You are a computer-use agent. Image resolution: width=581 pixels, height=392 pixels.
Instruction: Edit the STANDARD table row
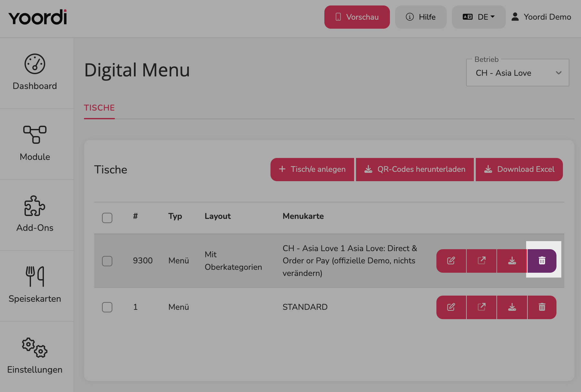(451, 307)
